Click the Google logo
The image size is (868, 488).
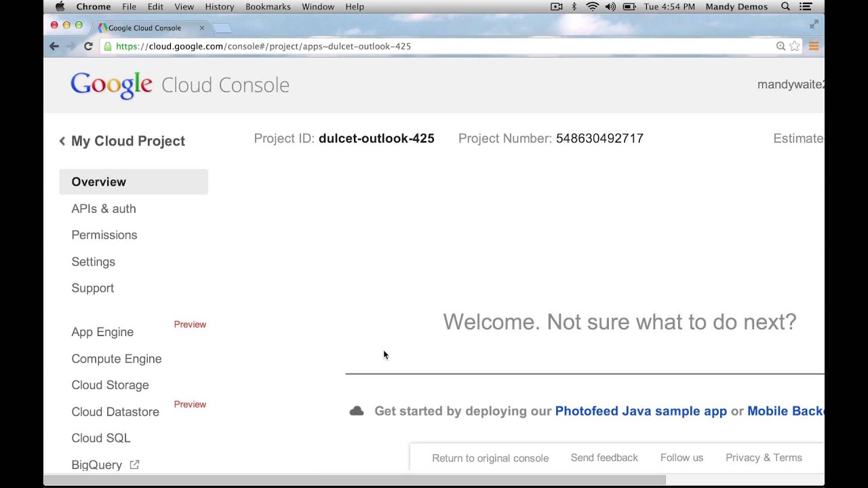111,85
